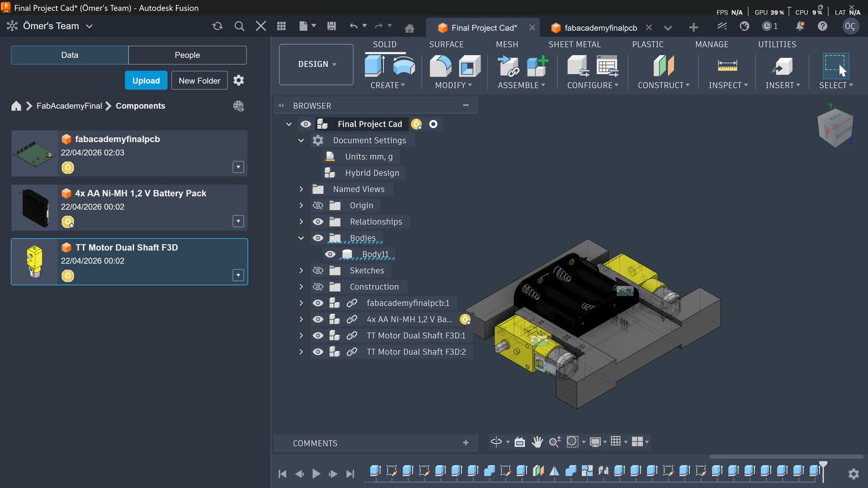Open the DESIGN workspace dropdown
This screenshot has width=868, height=488.
pos(316,65)
